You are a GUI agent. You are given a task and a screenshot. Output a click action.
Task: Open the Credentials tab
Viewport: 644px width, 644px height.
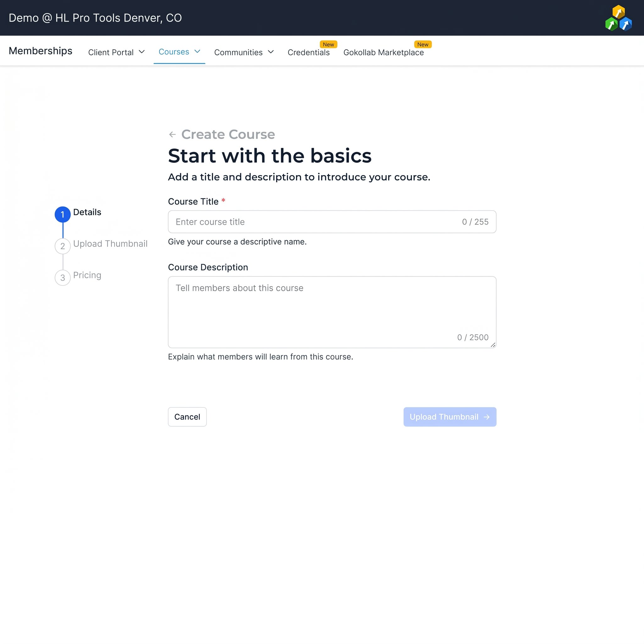click(x=309, y=52)
